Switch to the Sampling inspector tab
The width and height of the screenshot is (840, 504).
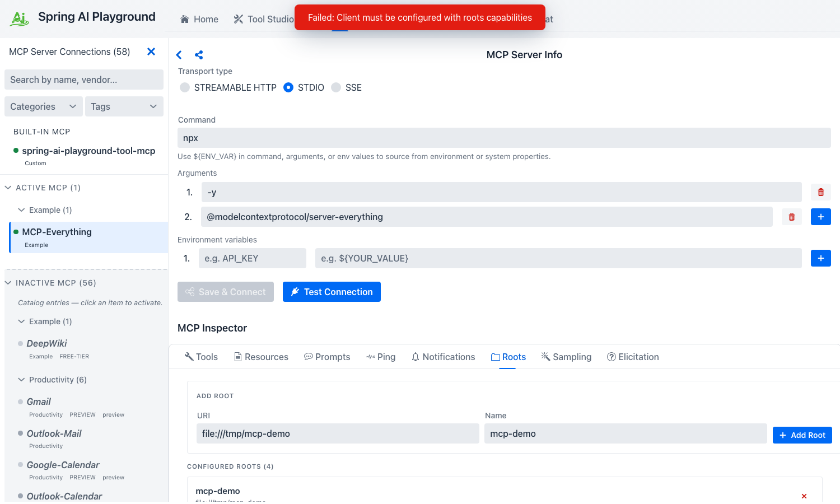click(566, 357)
